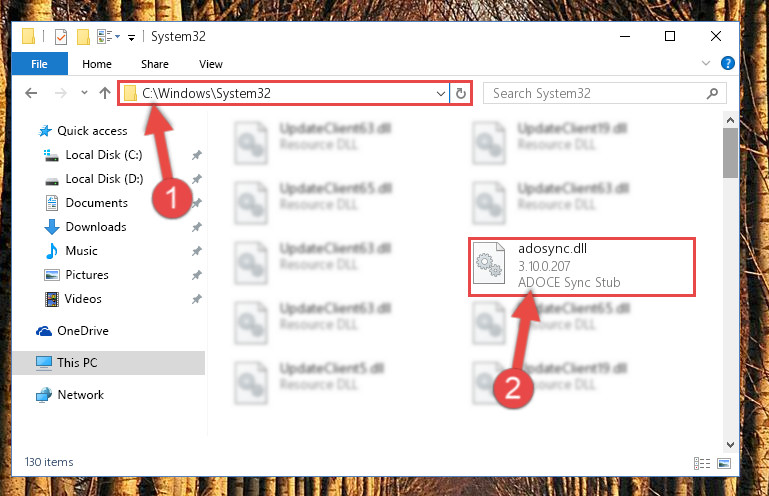Screen dimensions: 769x496
Task: Unpin Documents using its pin icon
Action: [x=197, y=203]
